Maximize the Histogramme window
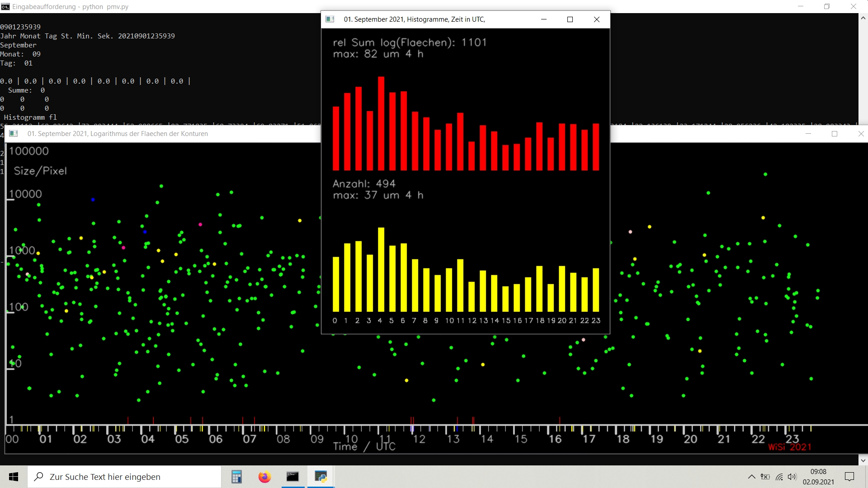 coord(570,19)
